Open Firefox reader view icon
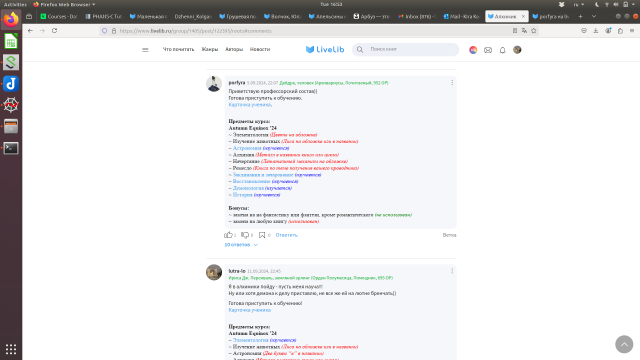This screenshot has height=360, width=640. tap(515, 31)
